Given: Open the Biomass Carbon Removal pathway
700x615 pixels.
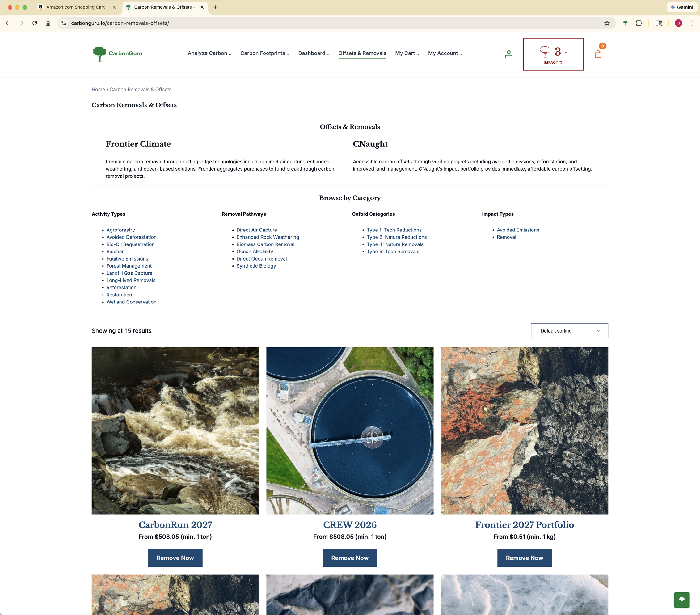Looking at the screenshot, I should (265, 244).
